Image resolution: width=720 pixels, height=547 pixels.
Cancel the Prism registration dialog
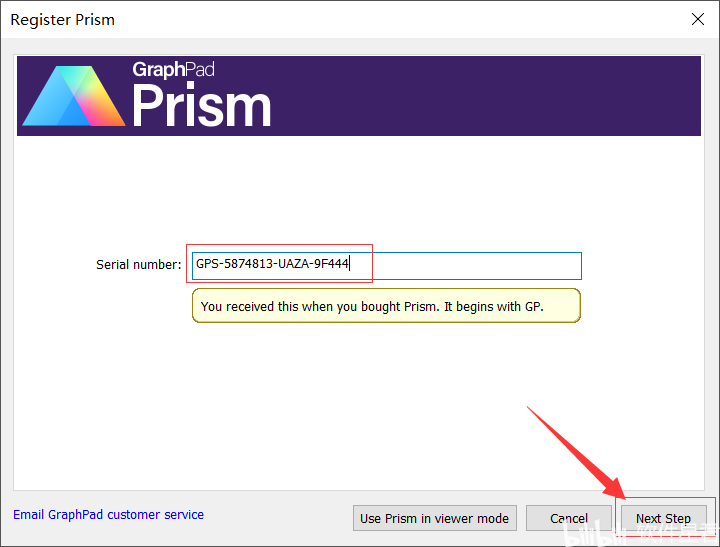click(568, 518)
